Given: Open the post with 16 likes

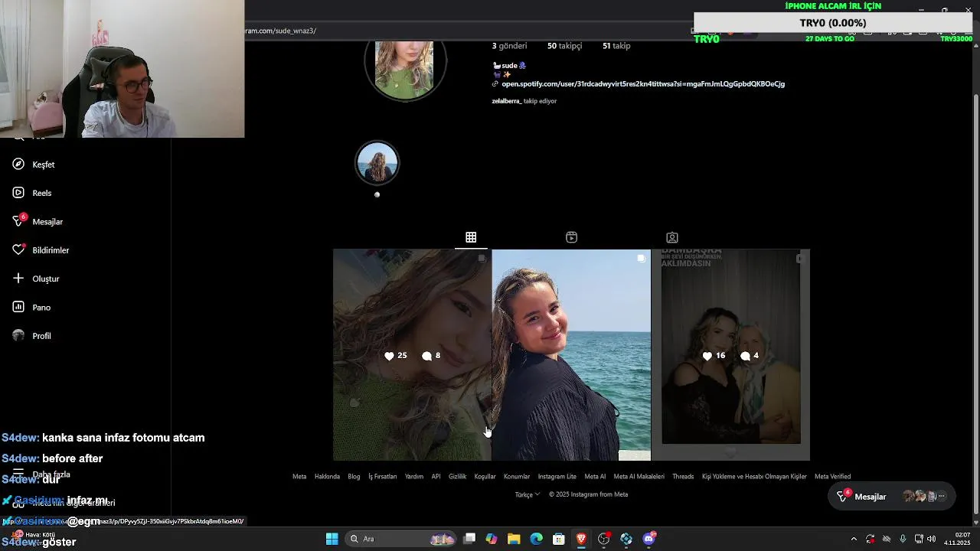Looking at the screenshot, I should [x=730, y=355].
